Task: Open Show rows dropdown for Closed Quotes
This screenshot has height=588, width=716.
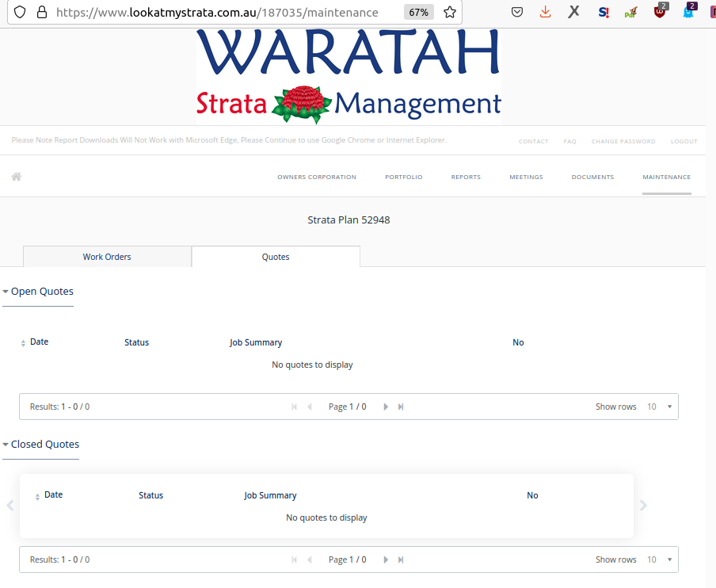Action: (659, 559)
